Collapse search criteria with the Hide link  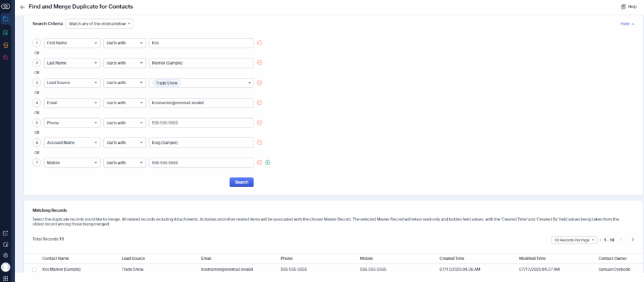click(x=627, y=24)
